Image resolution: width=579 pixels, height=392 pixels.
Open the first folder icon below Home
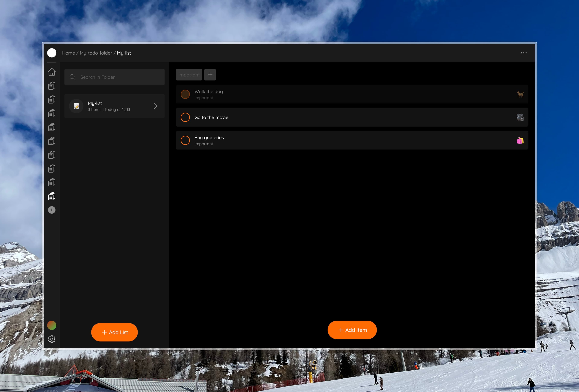point(52,86)
